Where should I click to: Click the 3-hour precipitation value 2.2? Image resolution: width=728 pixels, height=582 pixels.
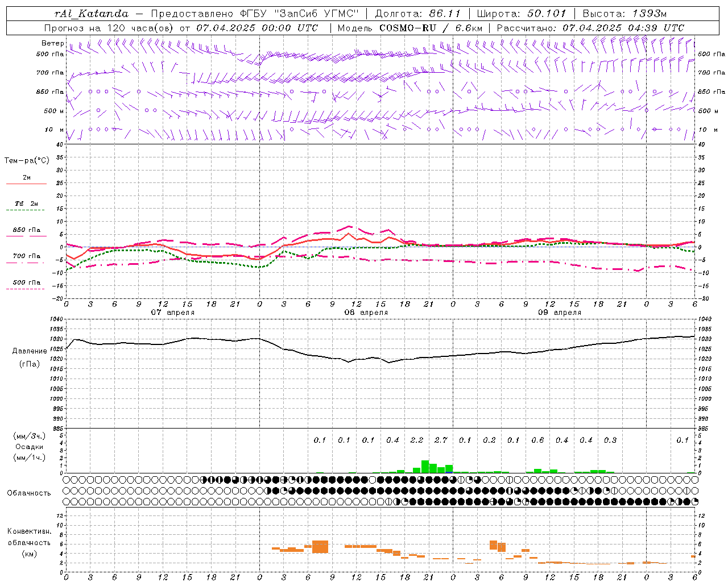coord(417,440)
